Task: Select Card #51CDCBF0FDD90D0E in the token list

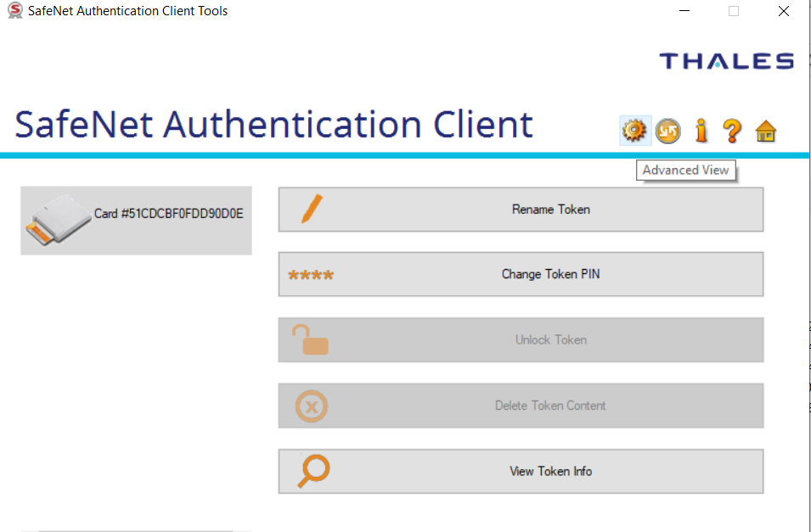Action: (136, 221)
